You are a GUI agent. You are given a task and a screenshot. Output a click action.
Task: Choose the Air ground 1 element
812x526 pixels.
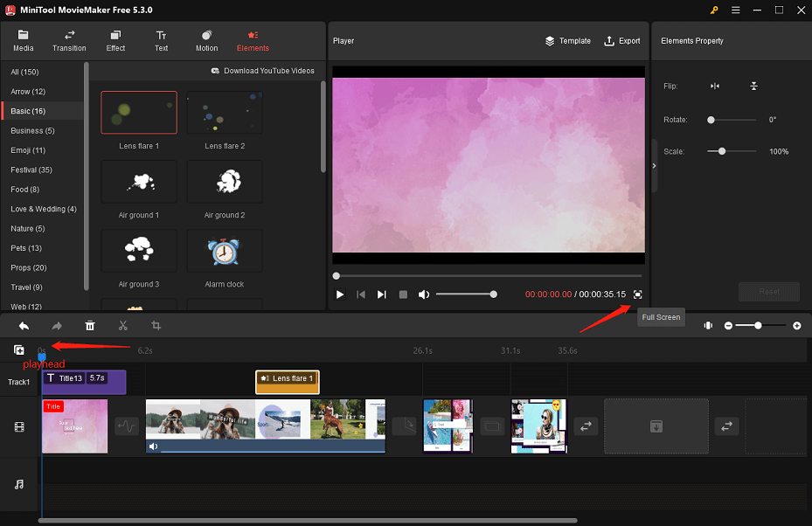[x=139, y=182]
